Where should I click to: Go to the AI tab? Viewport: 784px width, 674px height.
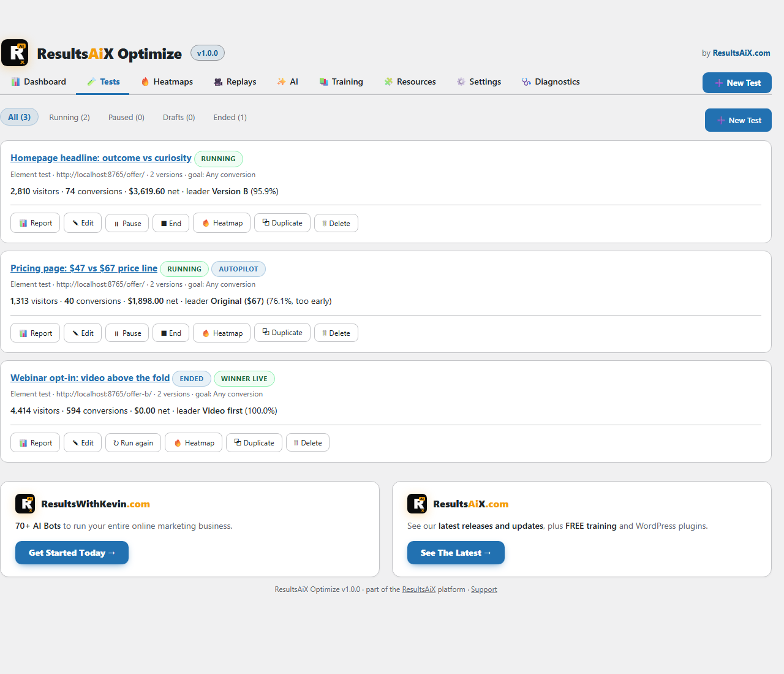287,81
